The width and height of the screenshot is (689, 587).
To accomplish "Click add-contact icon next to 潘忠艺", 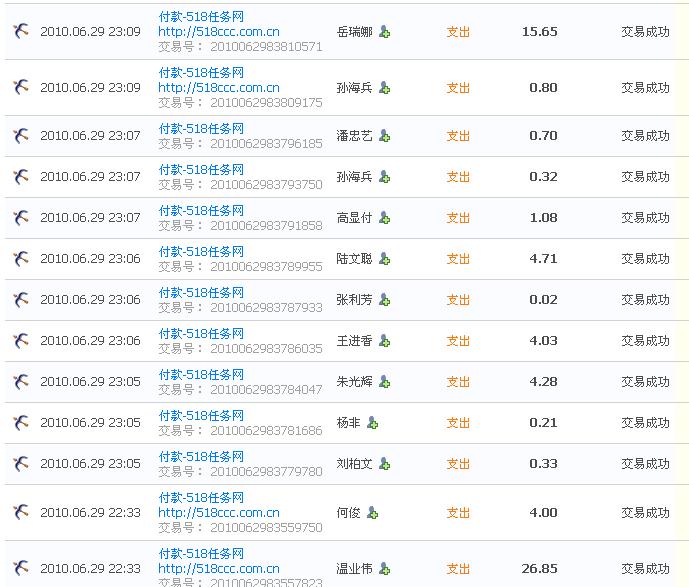I will coord(385,136).
